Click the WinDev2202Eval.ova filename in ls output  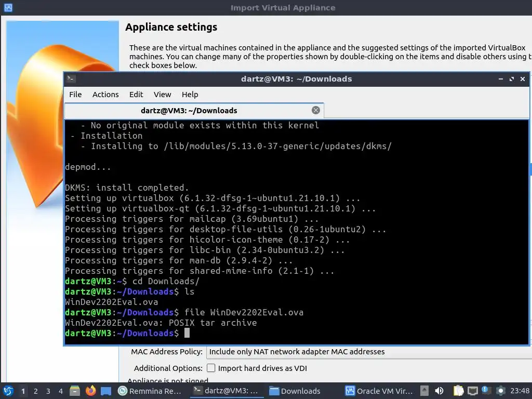point(112,302)
